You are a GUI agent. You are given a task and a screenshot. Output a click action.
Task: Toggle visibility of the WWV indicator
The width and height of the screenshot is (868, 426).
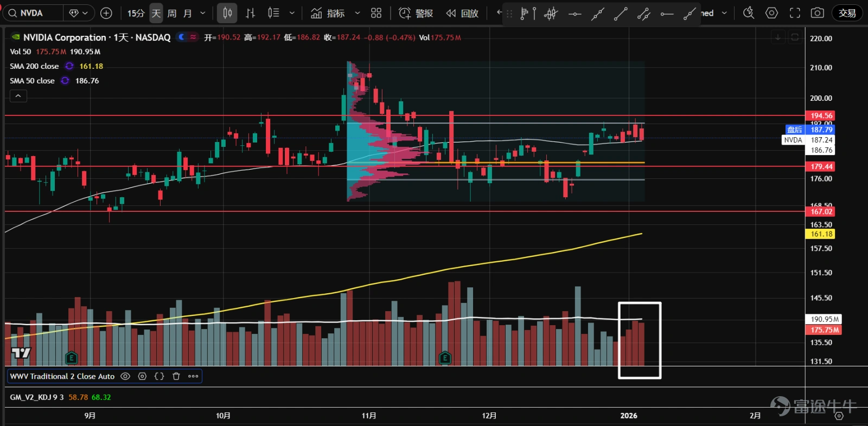(x=125, y=376)
